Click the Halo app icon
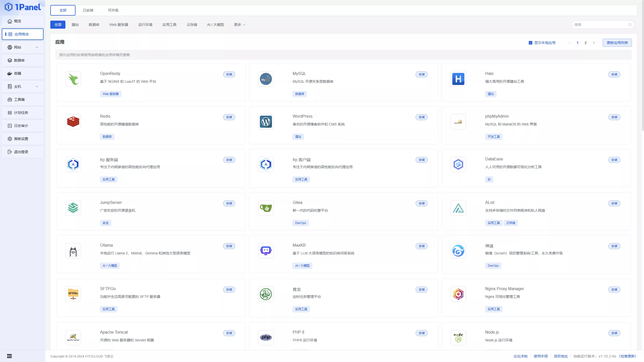The image size is (644, 362). (x=458, y=79)
